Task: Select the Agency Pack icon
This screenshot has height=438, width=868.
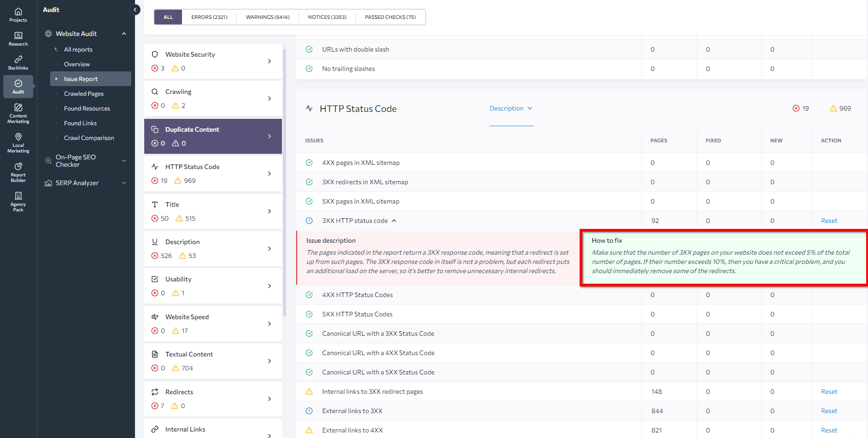Action: coord(18,201)
